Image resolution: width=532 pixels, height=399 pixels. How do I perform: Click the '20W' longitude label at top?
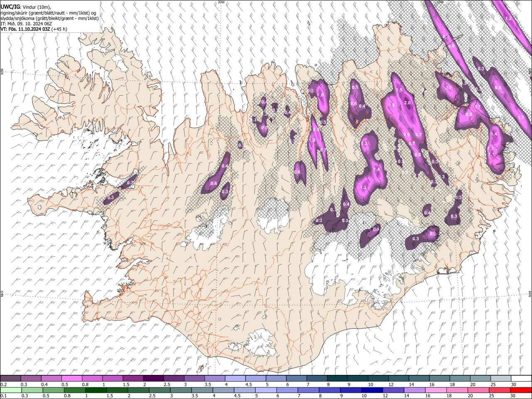pyautogui.click(x=221, y=2)
